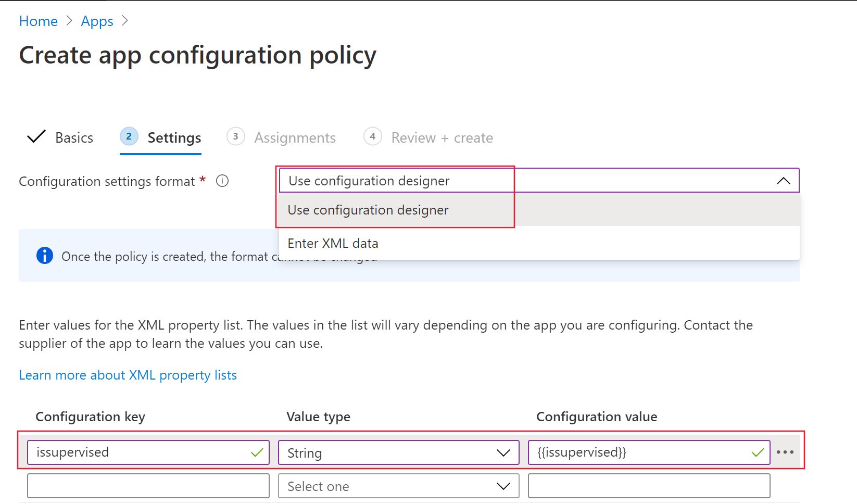857x504 pixels.
Task: Click the checkmark icon next to Basics
Action: click(35, 136)
